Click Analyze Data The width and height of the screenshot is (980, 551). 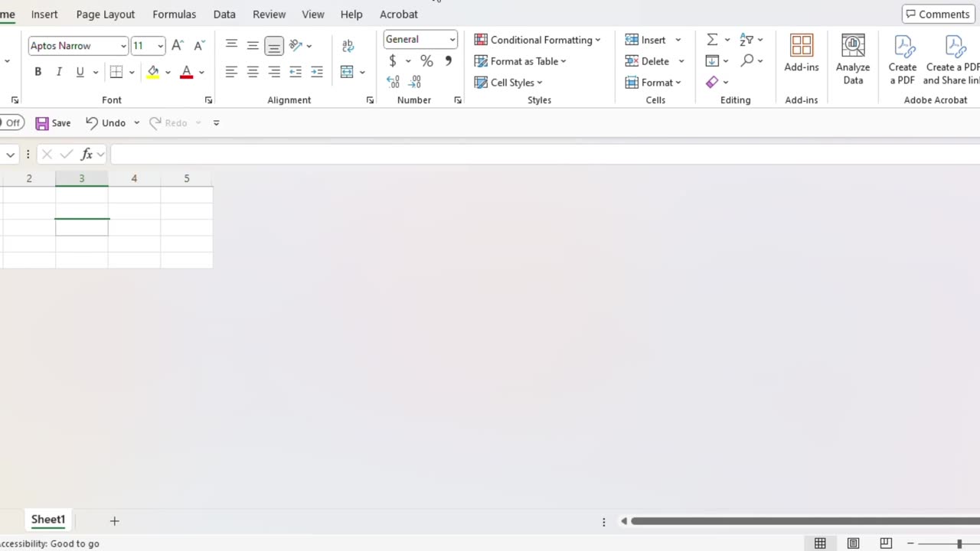853,60
